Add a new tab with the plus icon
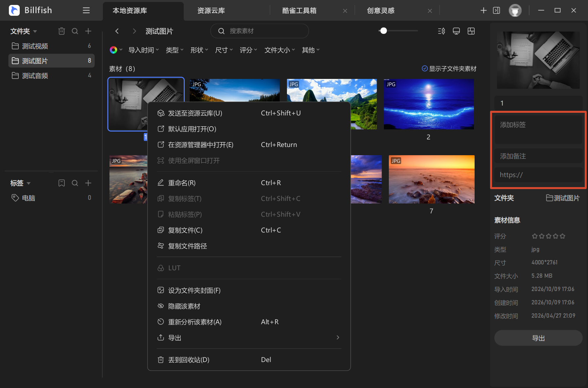Viewport: 588px width, 388px height. [x=483, y=11]
